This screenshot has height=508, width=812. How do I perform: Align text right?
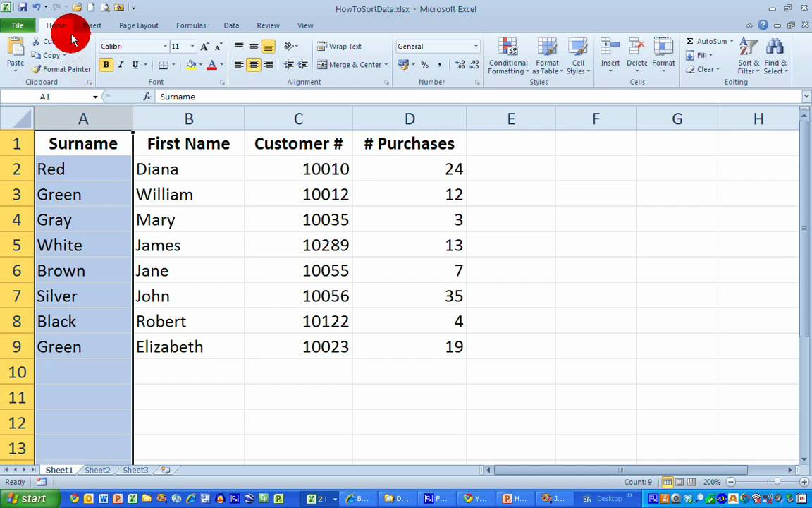(x=269, y=65)
